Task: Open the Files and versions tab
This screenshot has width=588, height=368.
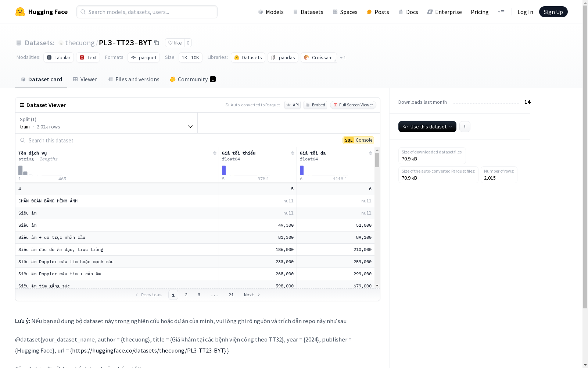Action: point(133,79)
